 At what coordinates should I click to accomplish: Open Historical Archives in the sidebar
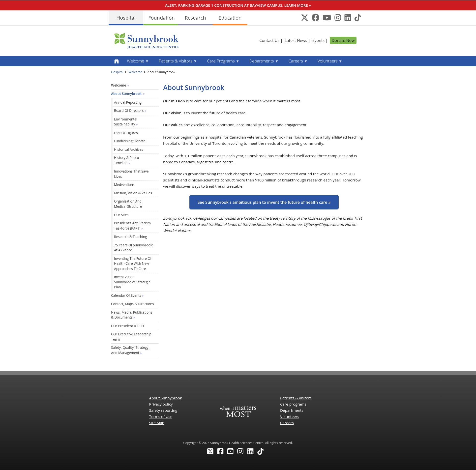click(128, 149)
